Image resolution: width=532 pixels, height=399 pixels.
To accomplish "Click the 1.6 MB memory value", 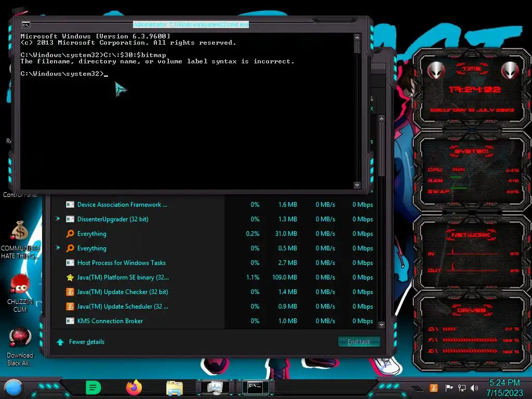I will tap(287, 205).
